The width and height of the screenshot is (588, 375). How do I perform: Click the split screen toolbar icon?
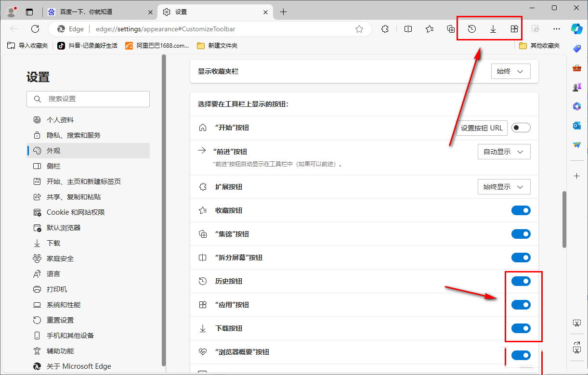(x=408, y=29)
